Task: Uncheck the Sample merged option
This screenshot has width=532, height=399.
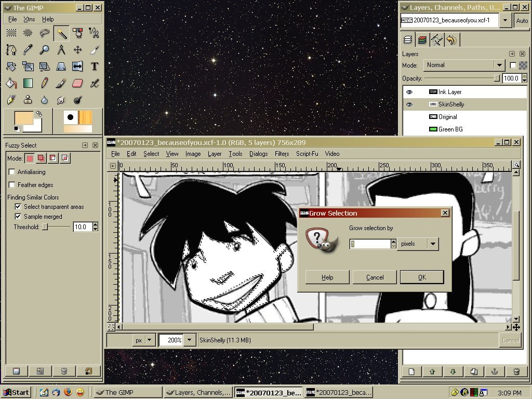Action: pos(18,216)
